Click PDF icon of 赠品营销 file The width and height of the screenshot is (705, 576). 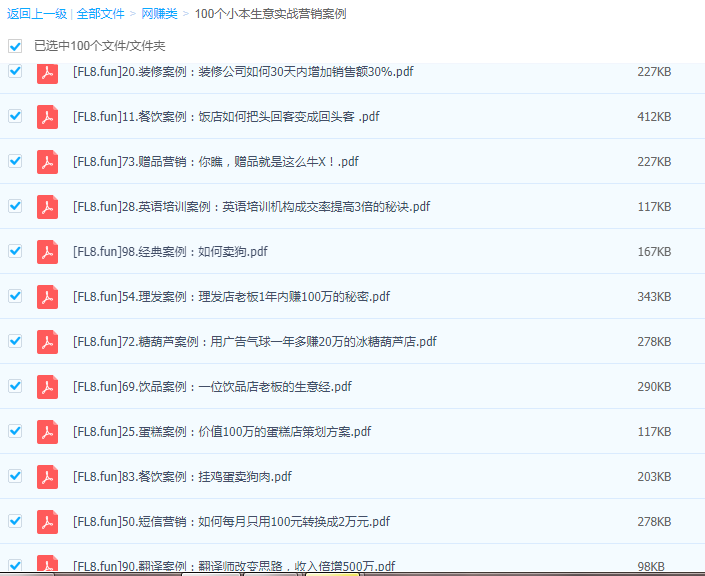47,162
